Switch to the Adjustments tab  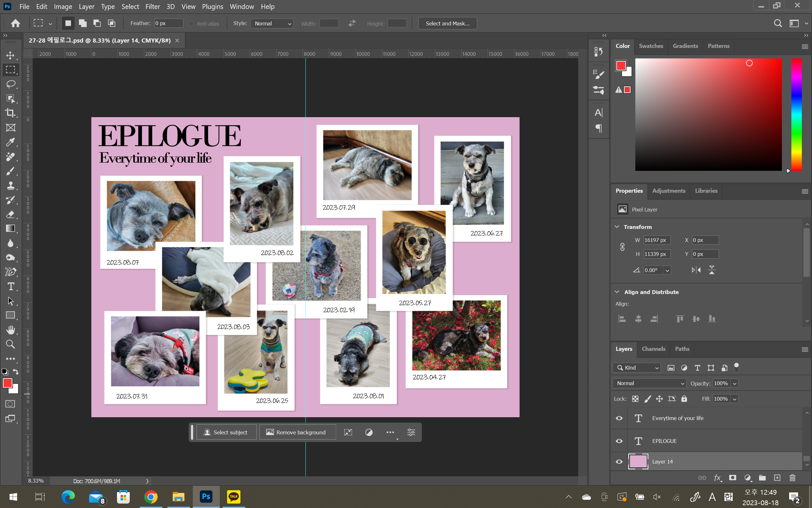669,191
